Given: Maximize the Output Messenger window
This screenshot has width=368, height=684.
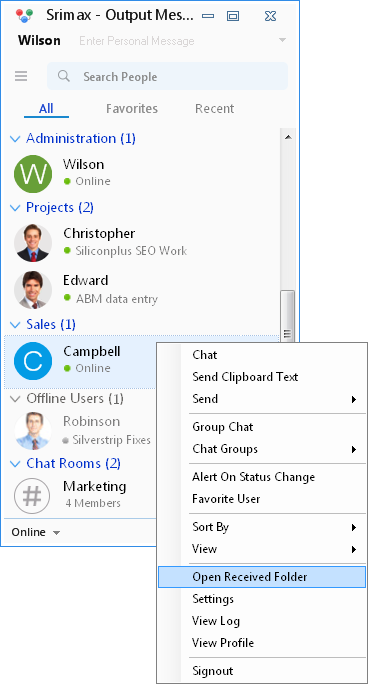Looking at the screenshot, I should pos(233,16).
